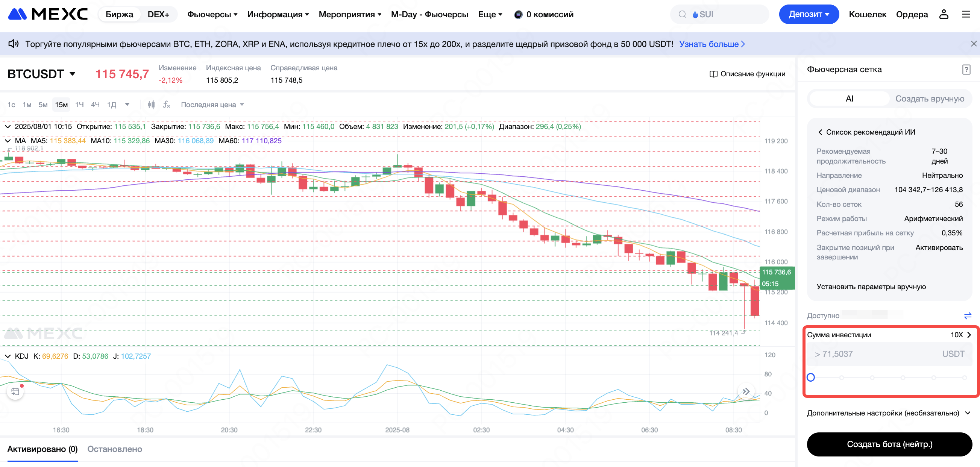Open the Ордера page
The height and width of the screenshot is (467, 980).
click(x=912, y=14)
